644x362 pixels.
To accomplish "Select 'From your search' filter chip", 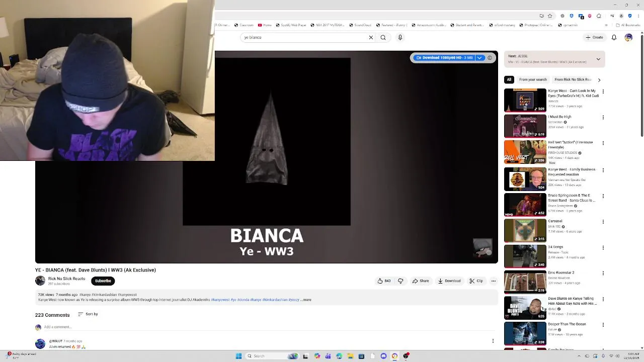I will click(533, 79).
